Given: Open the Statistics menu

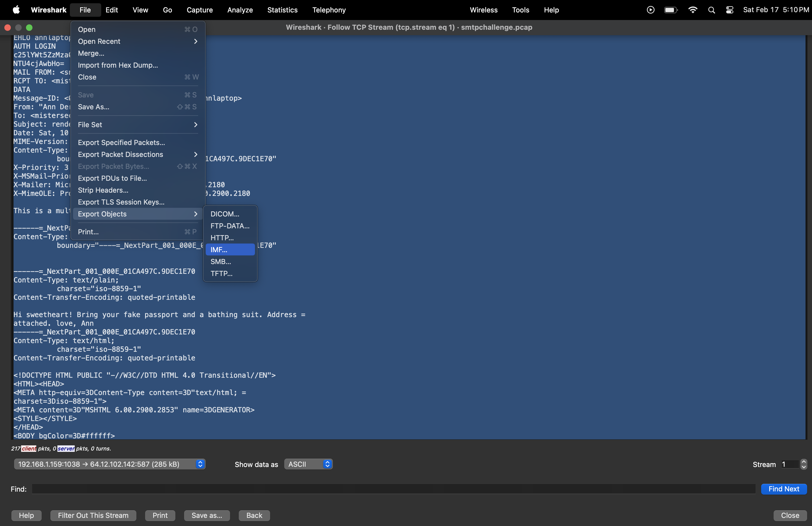Looking at the screenshot, I should (282, 10).
